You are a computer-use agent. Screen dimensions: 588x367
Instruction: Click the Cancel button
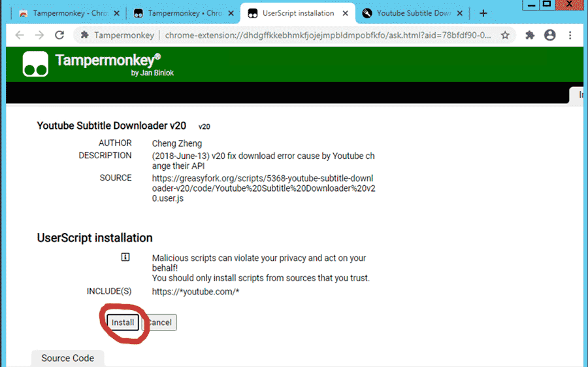pyautogui.click(x=159, y=323)
